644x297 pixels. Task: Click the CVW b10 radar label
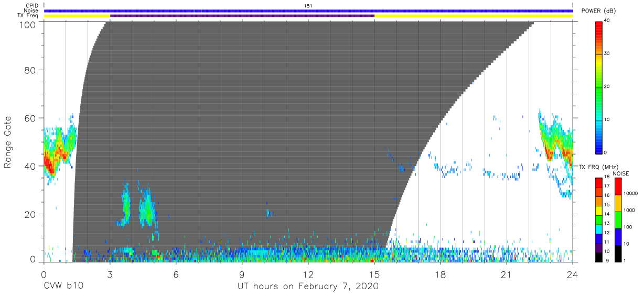click(63, 287)
